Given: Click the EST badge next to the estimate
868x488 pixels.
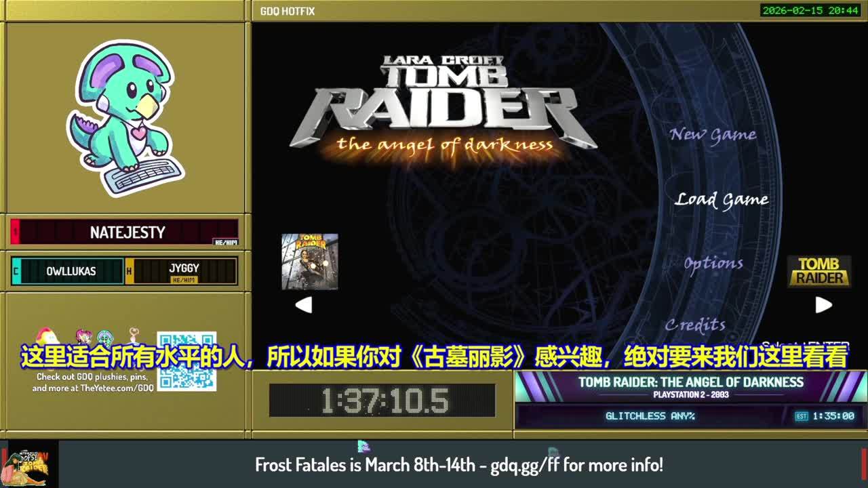Looking at the screenshot, I should (x=802, y=416).
